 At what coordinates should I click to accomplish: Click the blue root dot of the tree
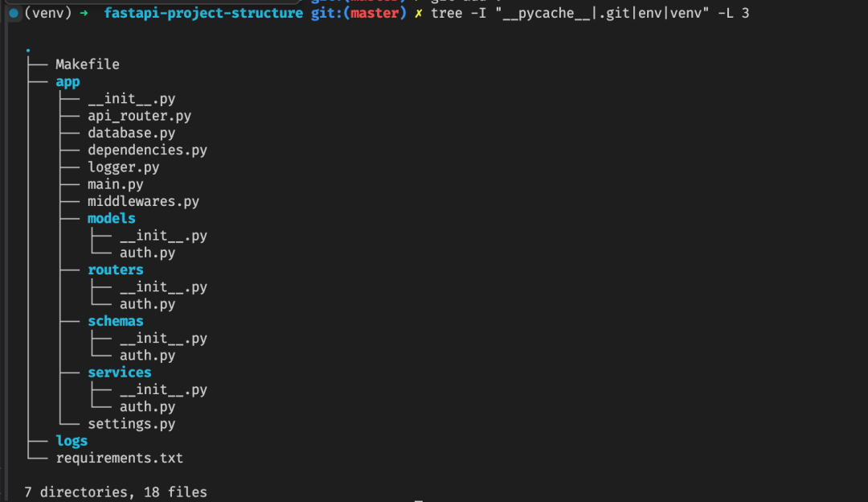click(x=28, y=50)
